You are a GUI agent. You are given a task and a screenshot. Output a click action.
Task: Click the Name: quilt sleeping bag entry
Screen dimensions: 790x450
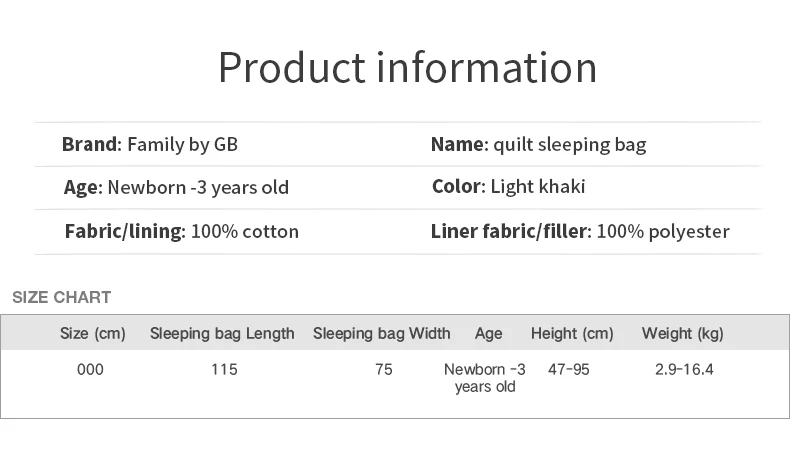click(539, 145)
